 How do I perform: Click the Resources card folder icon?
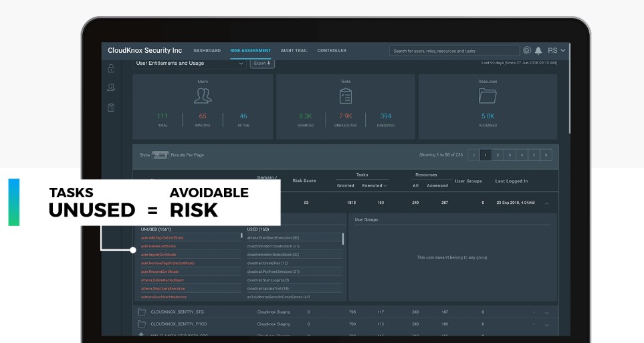tap(488, 96)
